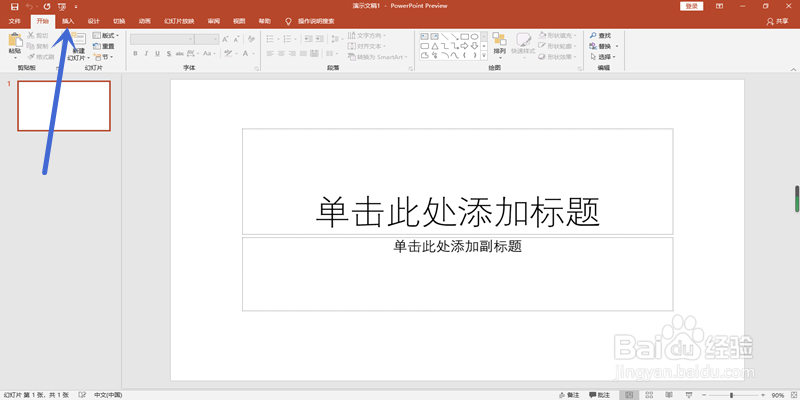This screenshot has width=800, height=400.
Task: Click the text highlight color pen
Action: [x=229, y=53]
